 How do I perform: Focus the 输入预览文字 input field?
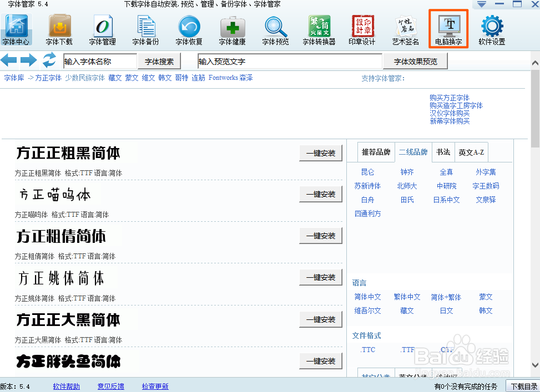[x=290, y=62]
